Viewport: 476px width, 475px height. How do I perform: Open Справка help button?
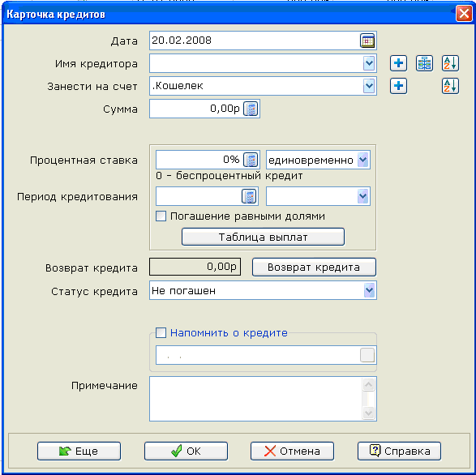[x=399, y=451]
